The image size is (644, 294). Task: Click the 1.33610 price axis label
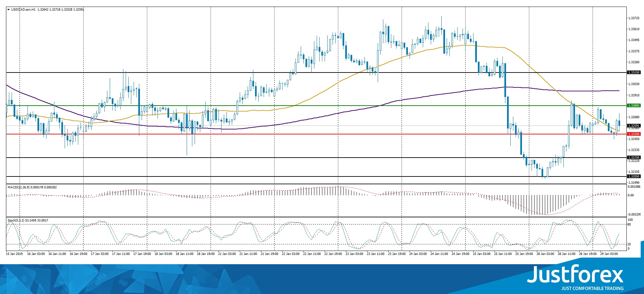coord(634,29)
